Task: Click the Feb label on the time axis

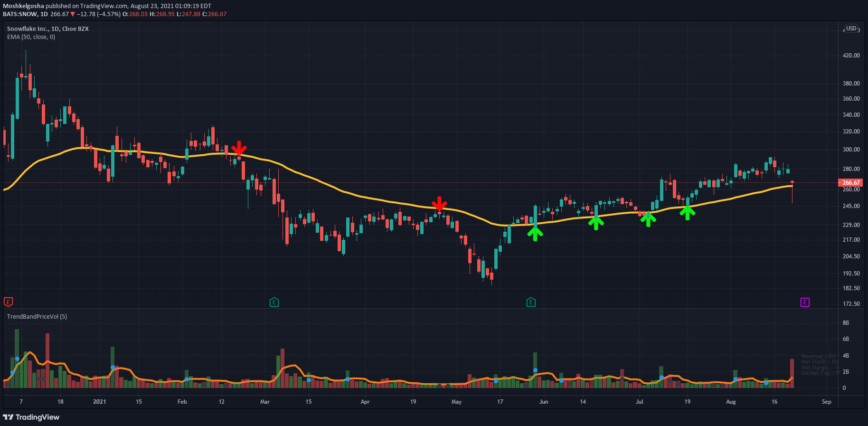Action: coord(182,402)
